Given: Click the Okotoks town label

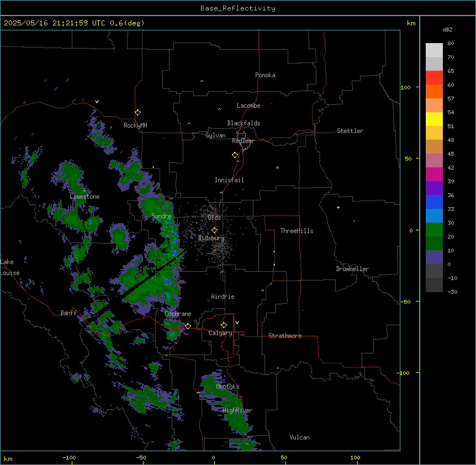Looking at the screenshot, I should point(228,387).
